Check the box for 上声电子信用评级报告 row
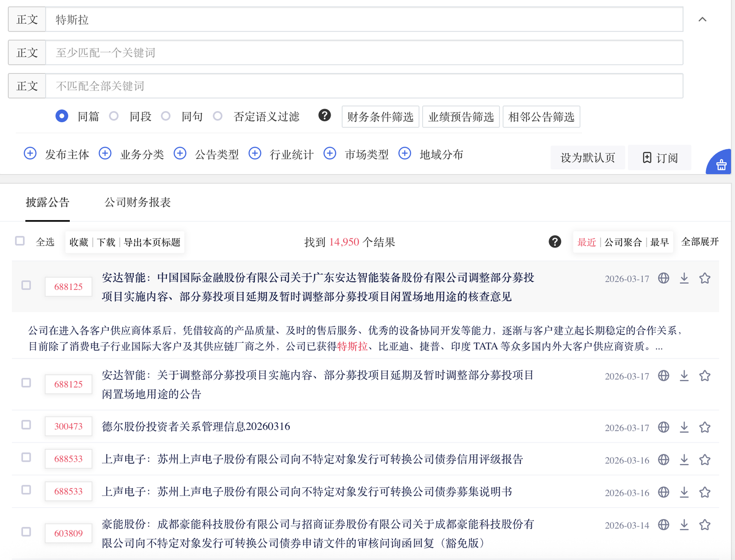The image size is (735, 560). [26, 458]
